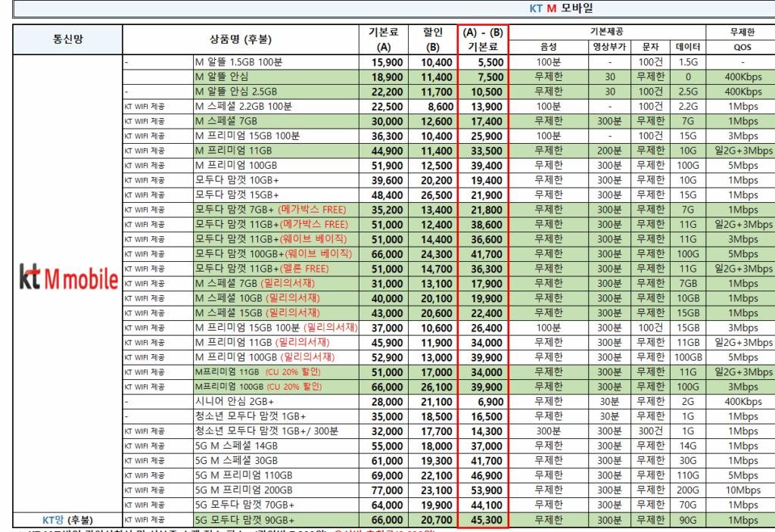
Task: Click the '영상부가' sub-header
Action: [609, 47]
